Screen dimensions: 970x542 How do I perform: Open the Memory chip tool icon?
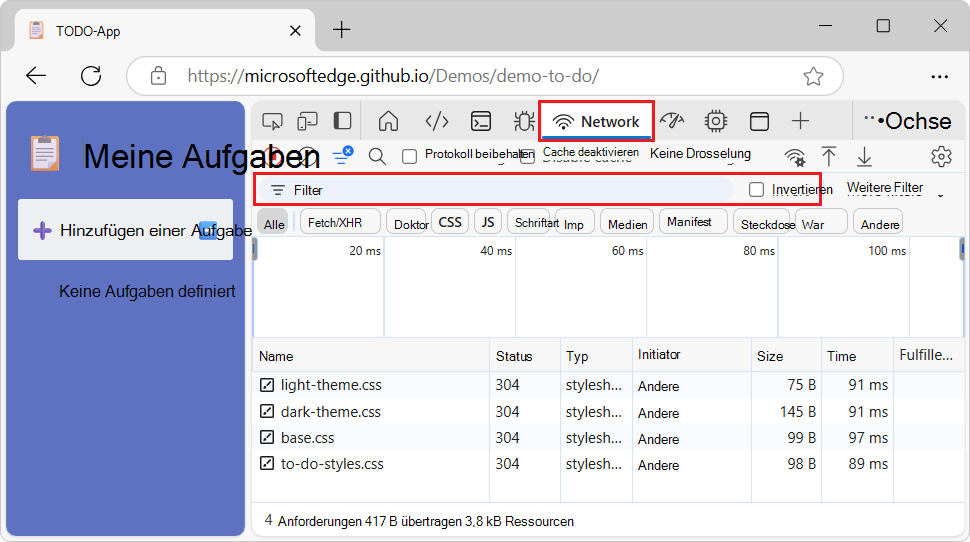click(716, 121)
